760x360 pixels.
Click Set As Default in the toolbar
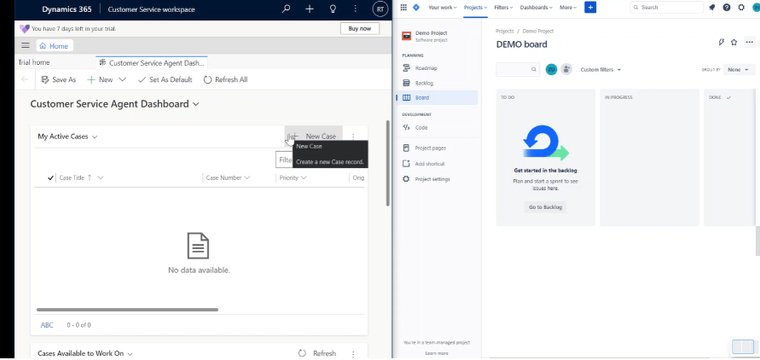coord(165,79)
